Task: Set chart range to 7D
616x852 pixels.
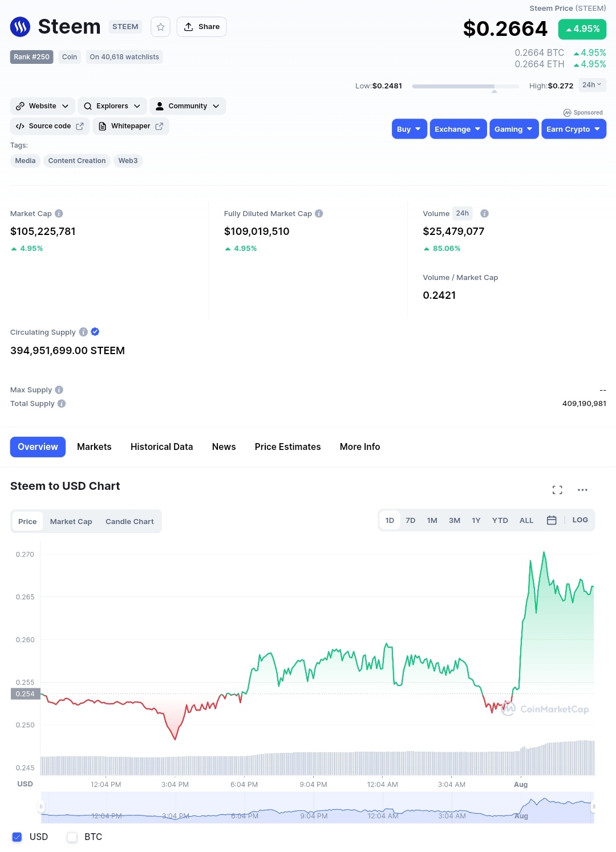Action: pyautogui.click(x=410, y=520)
